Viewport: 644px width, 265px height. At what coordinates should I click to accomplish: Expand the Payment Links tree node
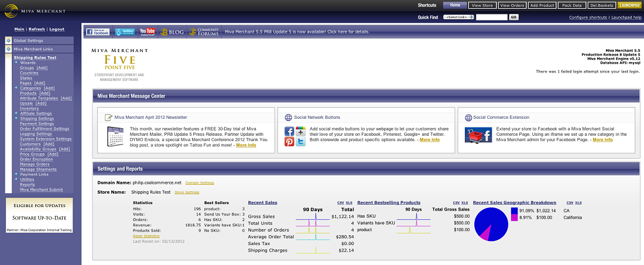click(x=16, y=174)
